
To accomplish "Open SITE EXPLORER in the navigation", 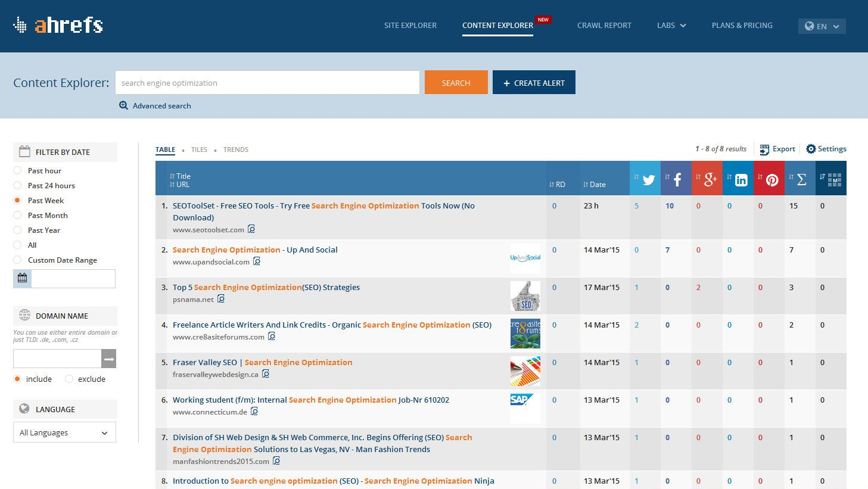I will coord(410,25).
